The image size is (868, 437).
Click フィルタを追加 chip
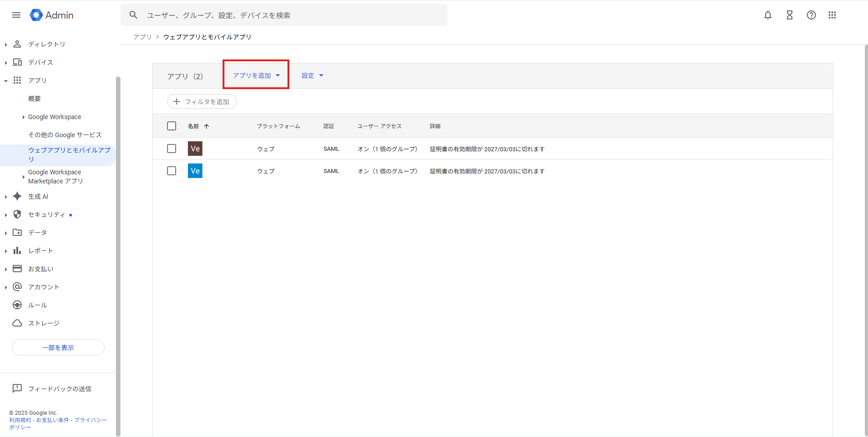pyautogui.click(x=202, y=101)
